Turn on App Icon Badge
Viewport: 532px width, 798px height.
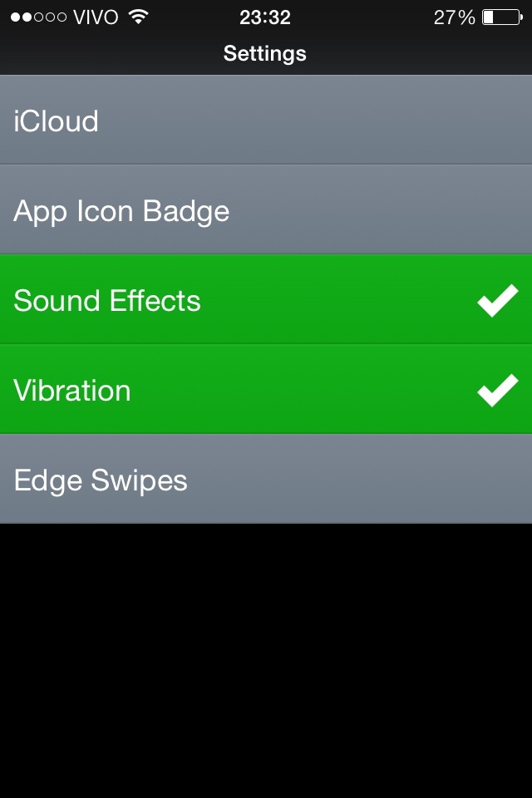(121, 211)
